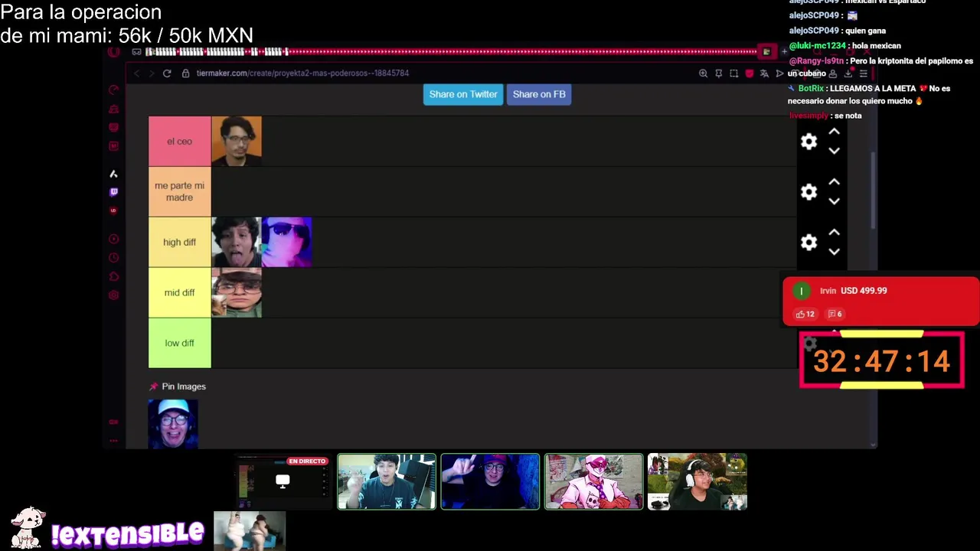Click the Share on Twitter button
This screenshot has width=980, height=551.
click(x=463, y=94)
